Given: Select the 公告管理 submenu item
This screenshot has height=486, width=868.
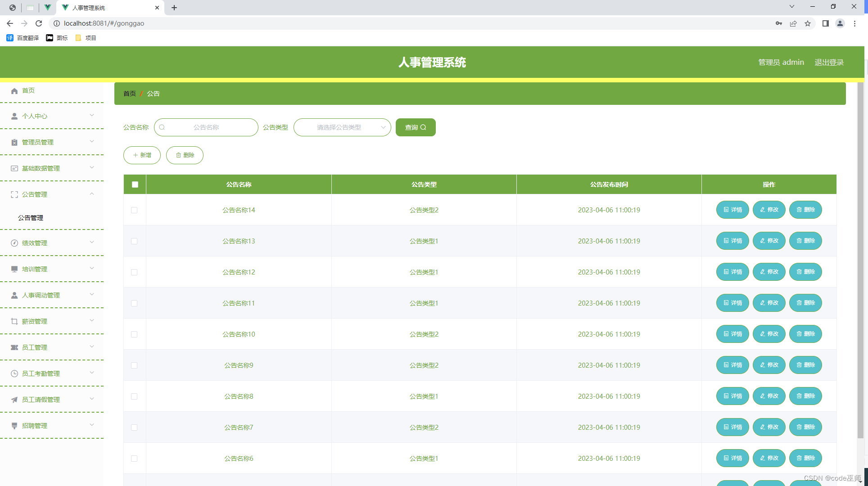Looking at the screenshot, I should click(x=31, y=218).
